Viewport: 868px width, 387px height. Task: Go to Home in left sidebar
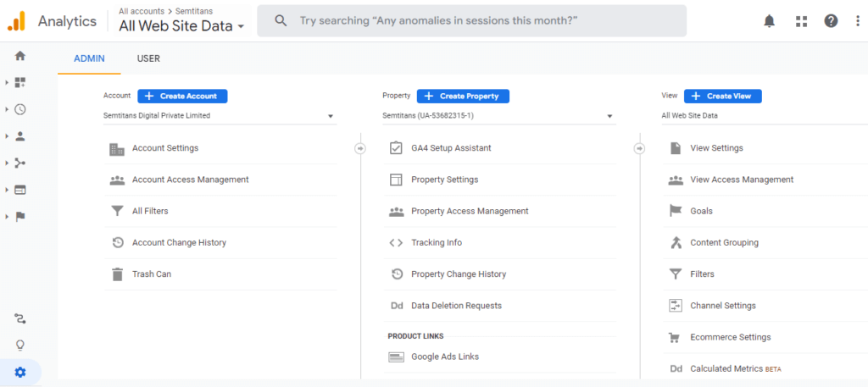tap(20, 56)
